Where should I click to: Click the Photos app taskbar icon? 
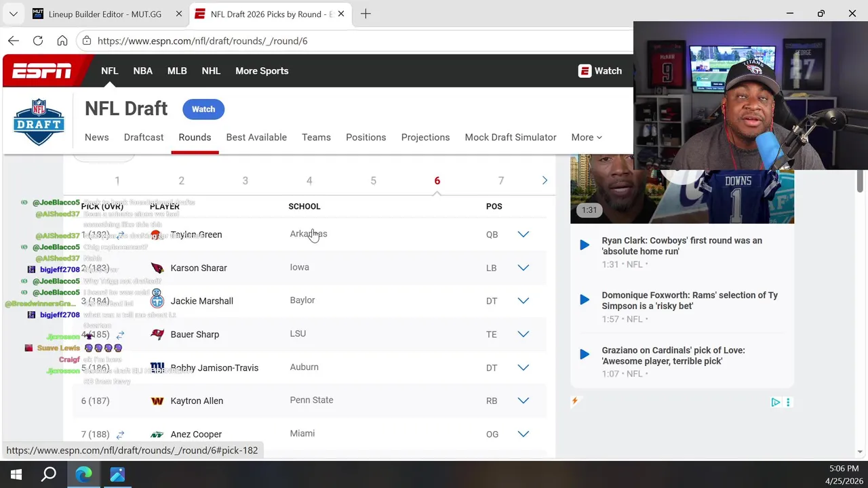click(x=117, y=474)
